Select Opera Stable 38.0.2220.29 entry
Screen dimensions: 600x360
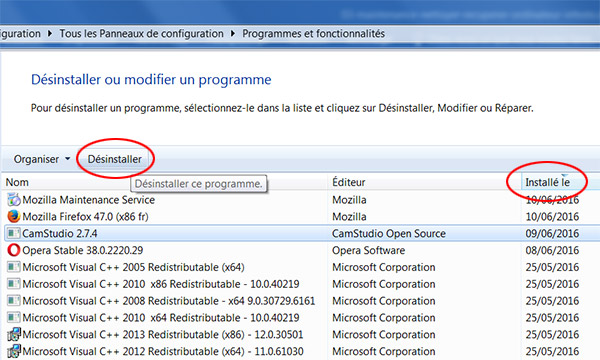click(83, 250)
